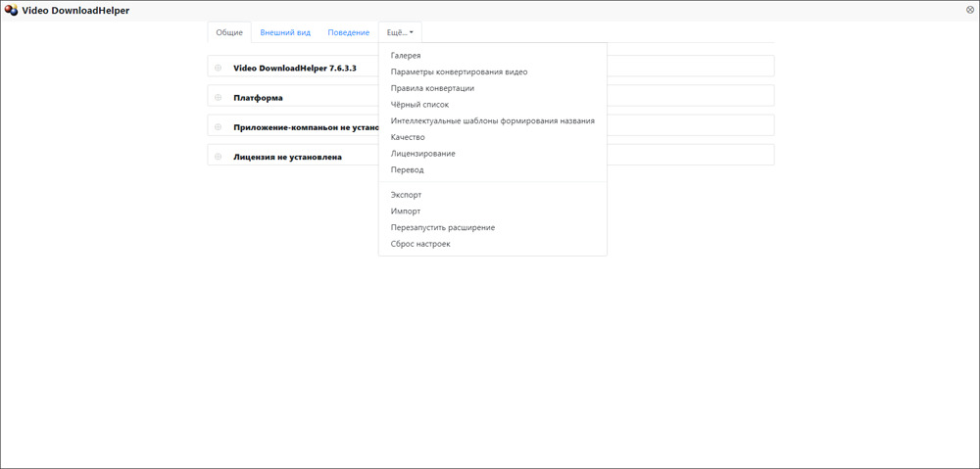Expand the Приложение-компаньон section
980x469 pixels.
219,126
